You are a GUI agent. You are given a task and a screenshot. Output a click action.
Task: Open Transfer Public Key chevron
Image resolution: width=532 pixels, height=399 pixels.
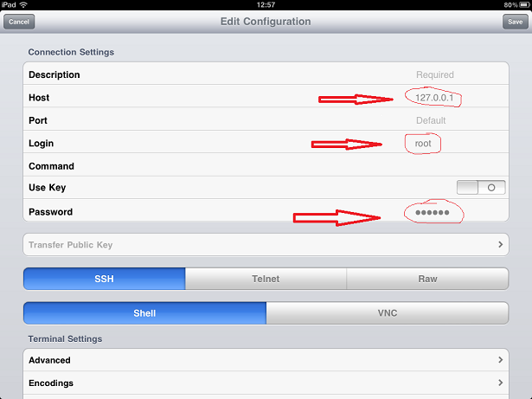pyautogui.click(x=501, y=245)
